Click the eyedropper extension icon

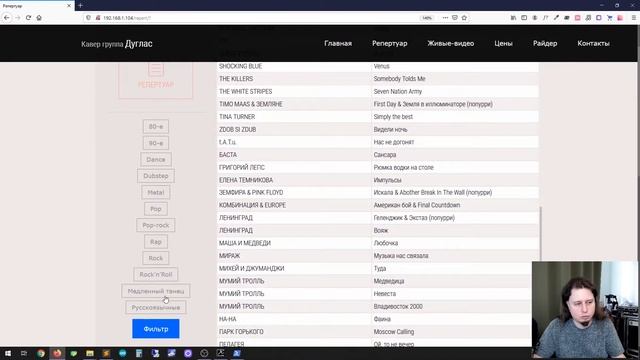tap(556, 18)
